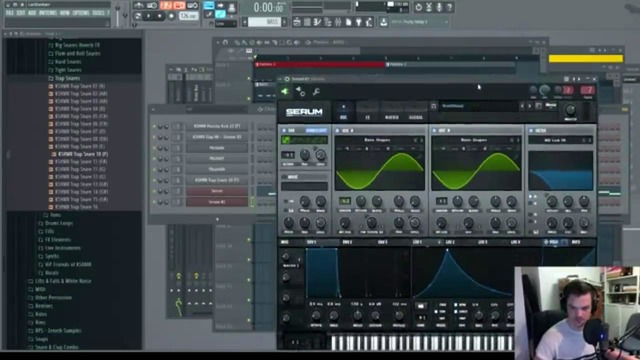The height and width of the screenshot is (360, 640).
Task: Open the OPTIONS menu
Action: pyautogui.click(x=80, y=13)
